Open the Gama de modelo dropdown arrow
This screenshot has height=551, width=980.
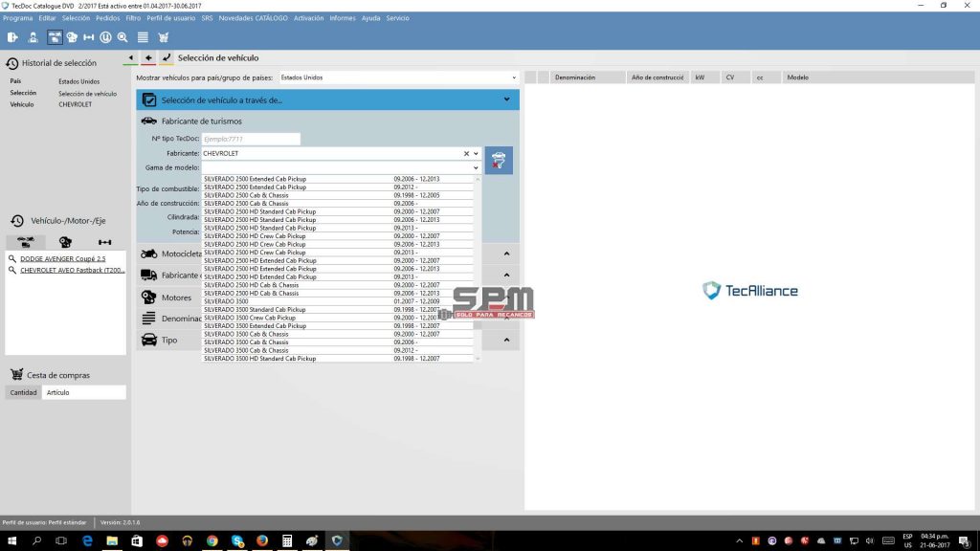[477, 168]
